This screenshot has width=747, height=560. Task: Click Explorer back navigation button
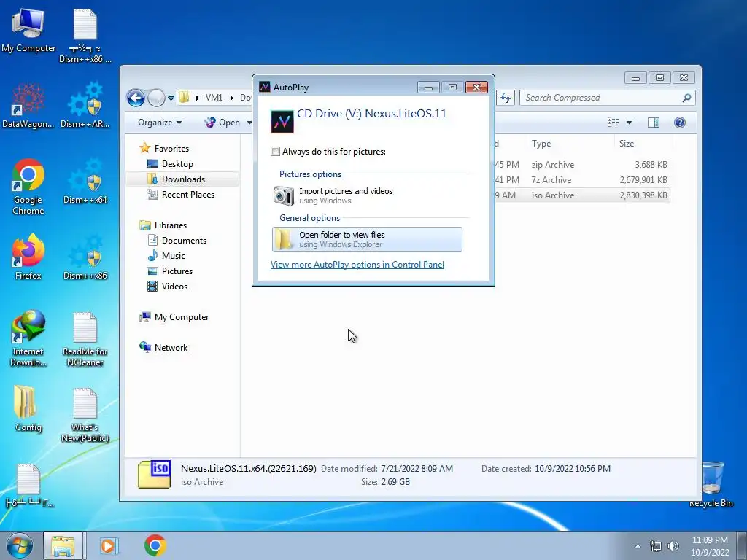(136, 98)
